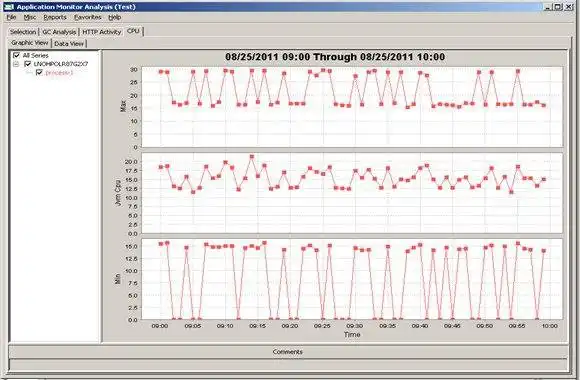The image size is (580, 380).
Task: Click the 09:00 time axis tick label
Action: click(x=160, y=326)
